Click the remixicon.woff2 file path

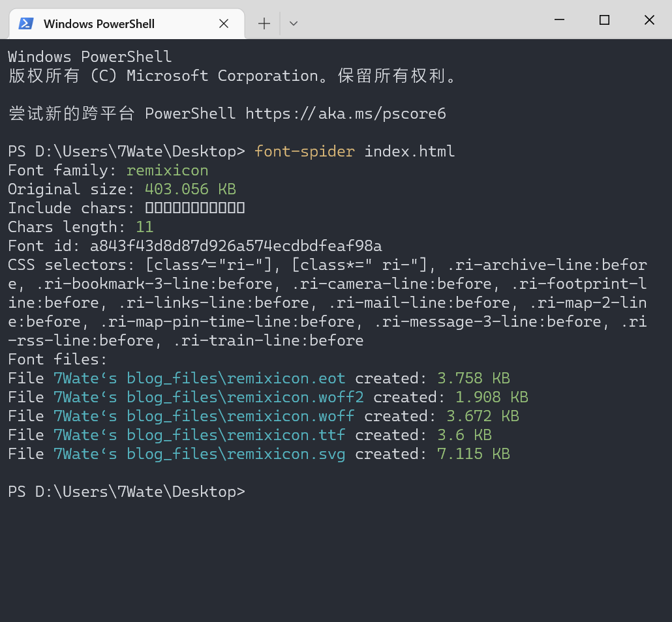click(208, 397)
